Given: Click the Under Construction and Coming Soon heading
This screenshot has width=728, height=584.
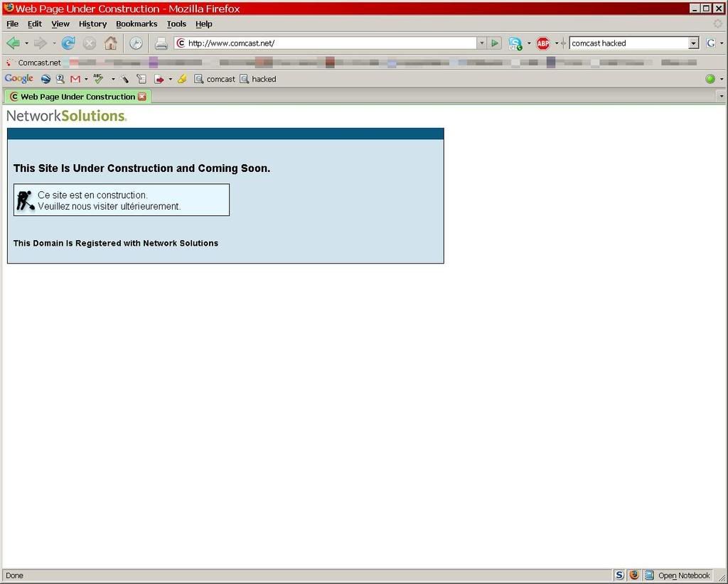Looking at the screenshot, I should pos(141,168).
